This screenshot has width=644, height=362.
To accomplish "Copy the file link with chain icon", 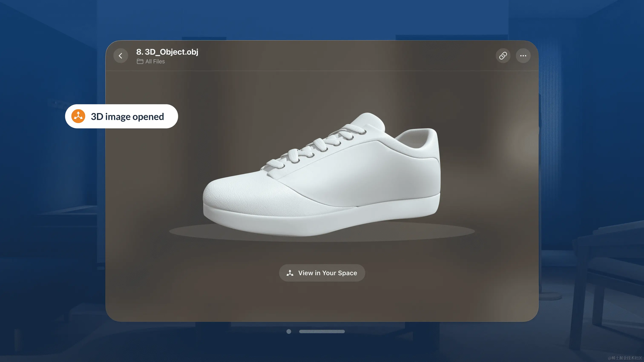I will click(x=503, y=56).
